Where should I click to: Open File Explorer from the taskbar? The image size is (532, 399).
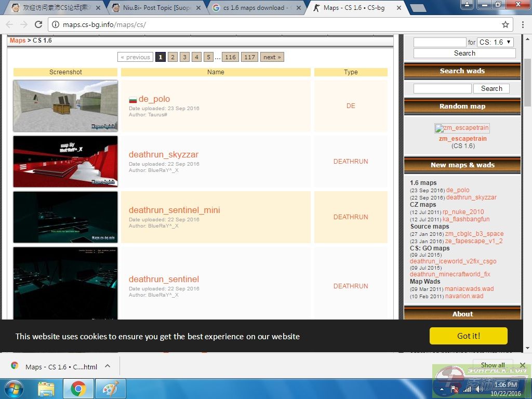coord(46,389)
